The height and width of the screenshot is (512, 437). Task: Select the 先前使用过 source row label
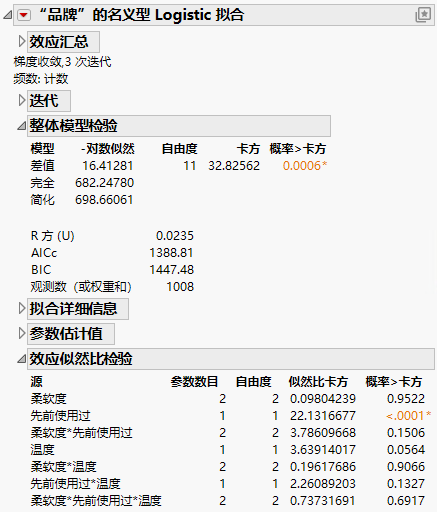(60, 416)
